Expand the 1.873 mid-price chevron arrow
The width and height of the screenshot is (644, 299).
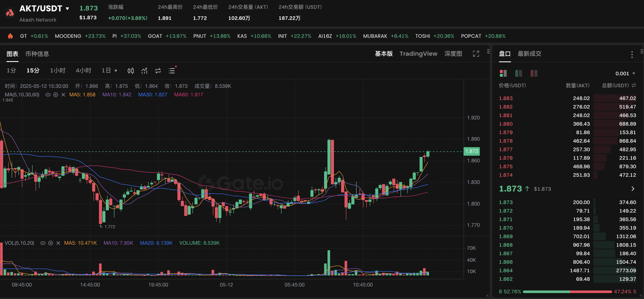633,189
